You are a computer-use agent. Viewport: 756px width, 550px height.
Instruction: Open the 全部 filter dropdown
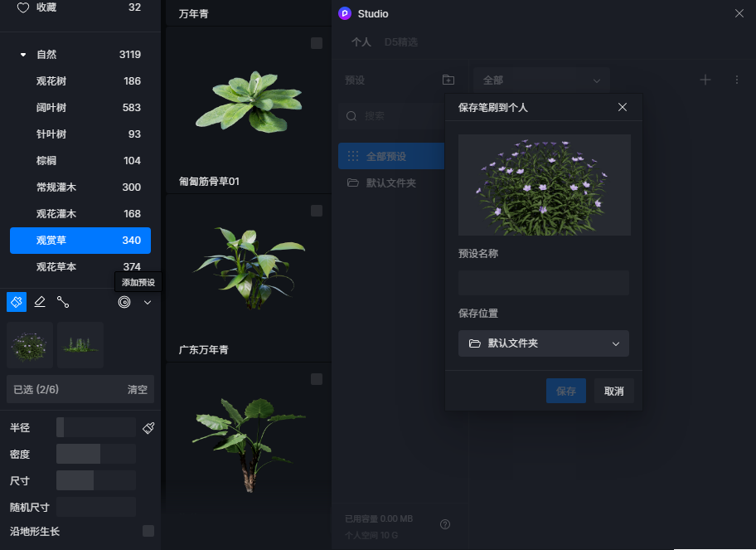[541, 80]
